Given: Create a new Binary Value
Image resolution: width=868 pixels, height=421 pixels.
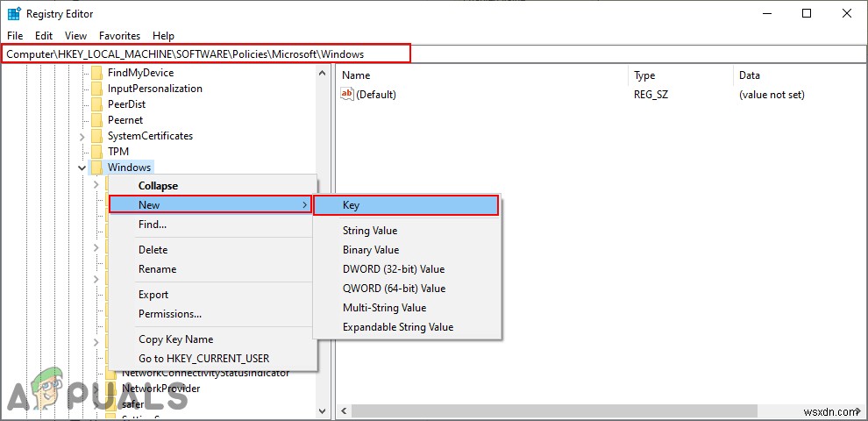Looking at the screenshot, I should coord(406,250).
